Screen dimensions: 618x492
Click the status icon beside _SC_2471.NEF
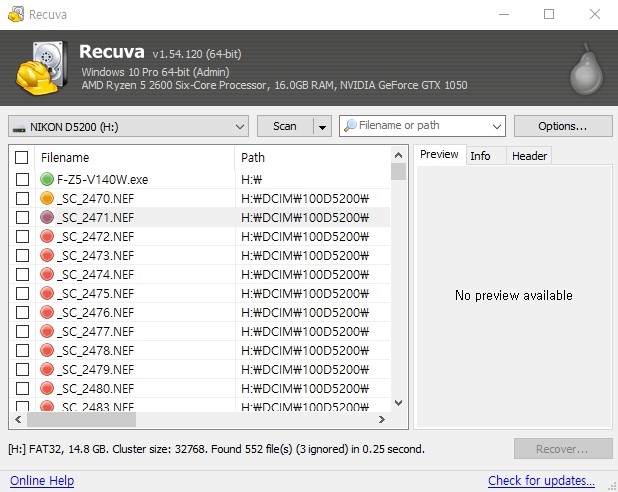(x=47, y=218)
